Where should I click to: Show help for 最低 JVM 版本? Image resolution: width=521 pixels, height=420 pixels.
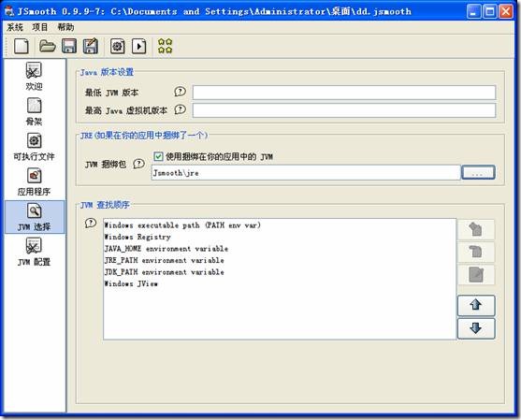[x=181, y=92]
